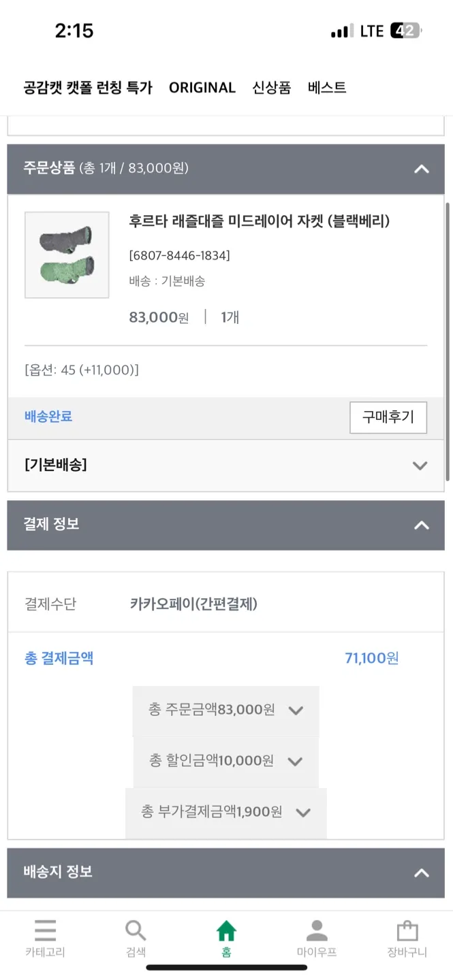Select the 신상품 menu item
453x980 pixels.
tap(272, 88)
